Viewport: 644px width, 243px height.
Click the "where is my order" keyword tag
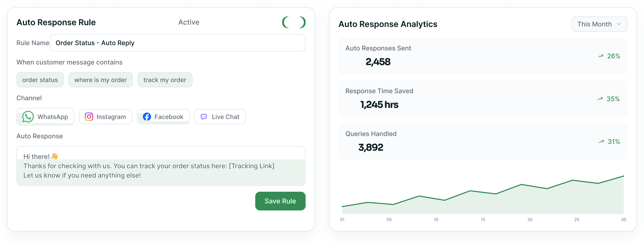point(101,80)
